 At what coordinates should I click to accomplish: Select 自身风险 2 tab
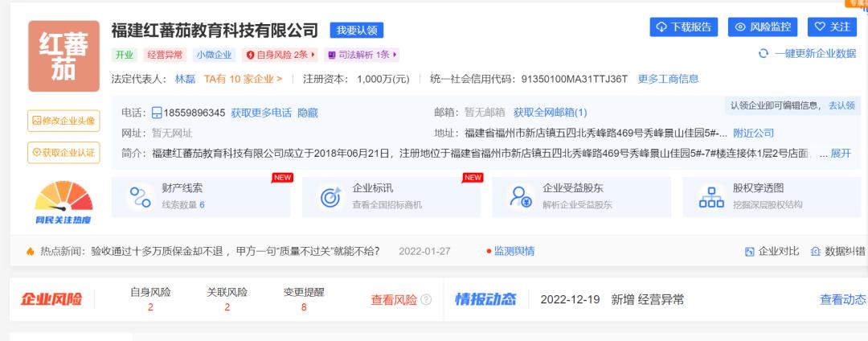[150, 299]
